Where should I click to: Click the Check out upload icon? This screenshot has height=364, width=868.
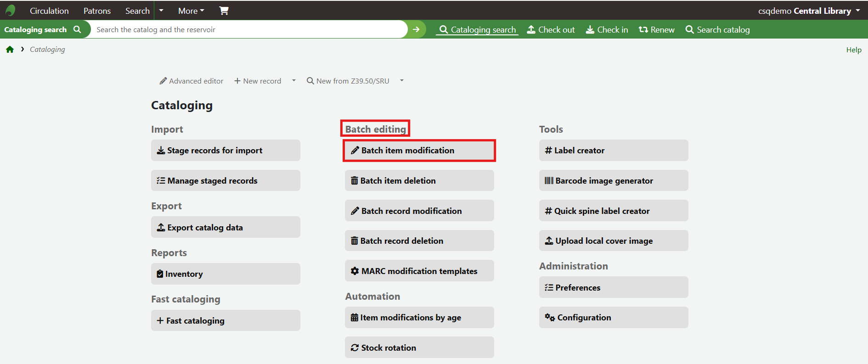(x=531, y=30)
